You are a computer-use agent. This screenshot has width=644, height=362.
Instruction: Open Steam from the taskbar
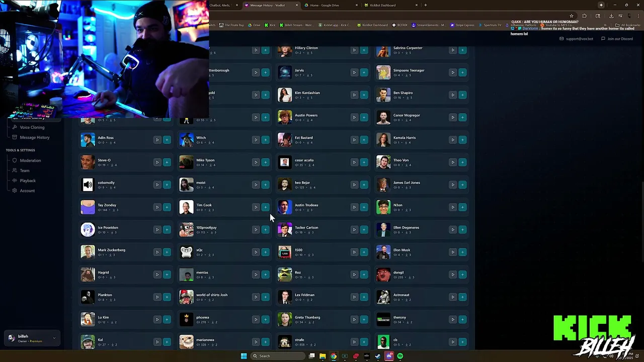tap(378, 356)
